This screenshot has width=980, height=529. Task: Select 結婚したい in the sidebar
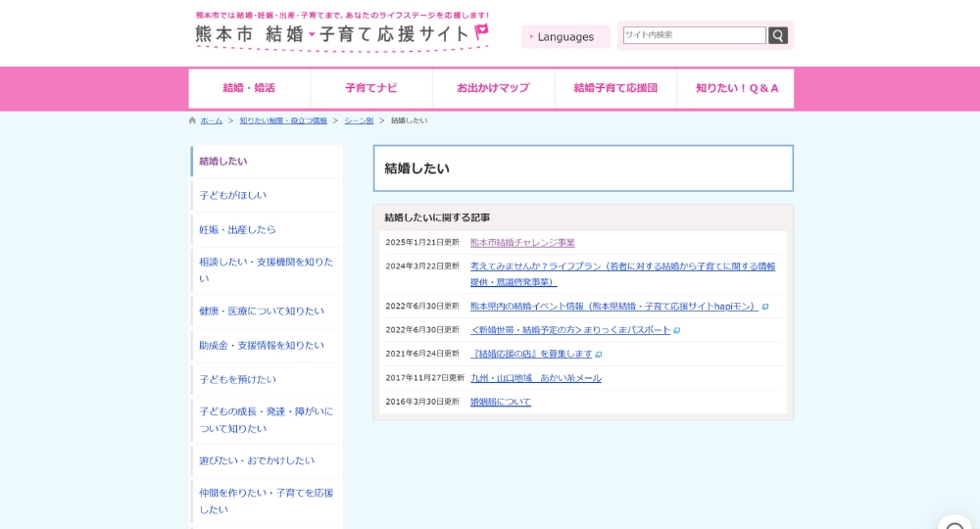pyautogui.click(x=267, y=161)
